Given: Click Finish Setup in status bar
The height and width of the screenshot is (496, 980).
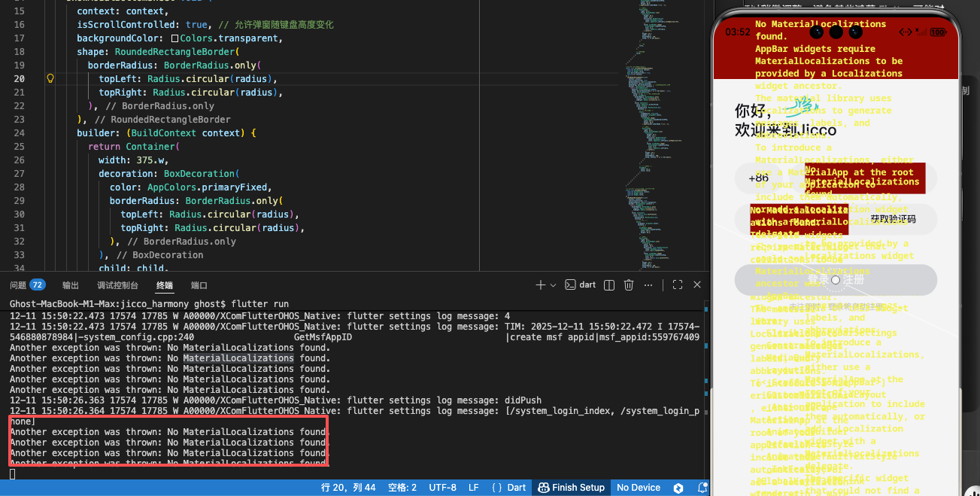Looking at the screenshot, I should 571,487.
